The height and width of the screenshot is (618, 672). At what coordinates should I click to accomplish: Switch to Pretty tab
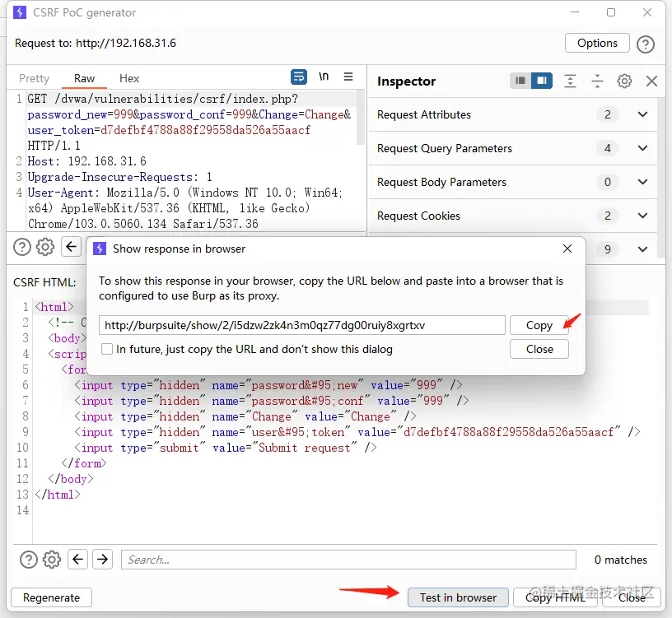(35, 78)
